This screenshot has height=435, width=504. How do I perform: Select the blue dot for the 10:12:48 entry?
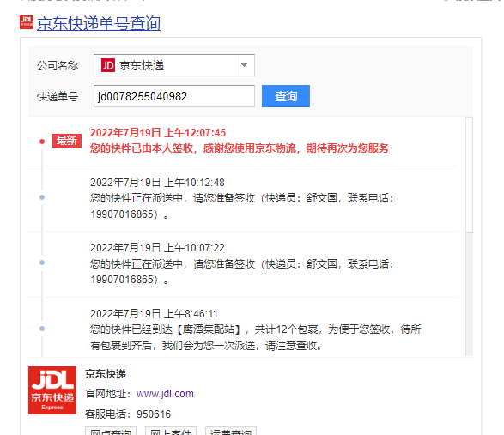pos(42,197)
